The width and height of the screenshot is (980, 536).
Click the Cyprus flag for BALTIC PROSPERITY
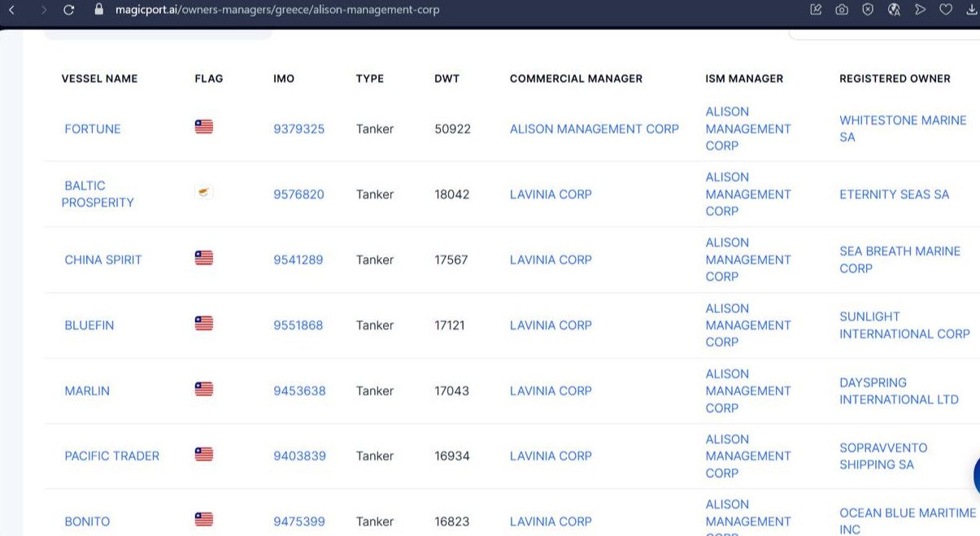click(204, 193)
